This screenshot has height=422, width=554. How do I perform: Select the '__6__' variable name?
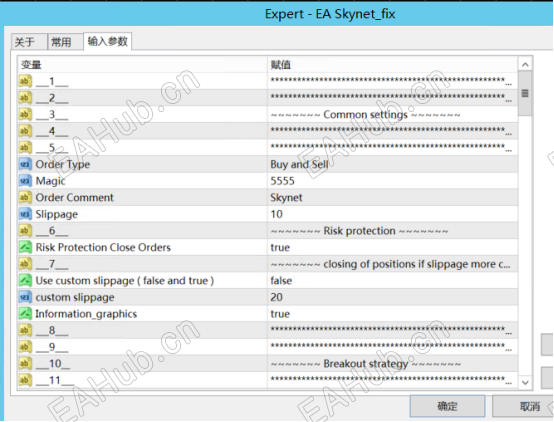52,231
